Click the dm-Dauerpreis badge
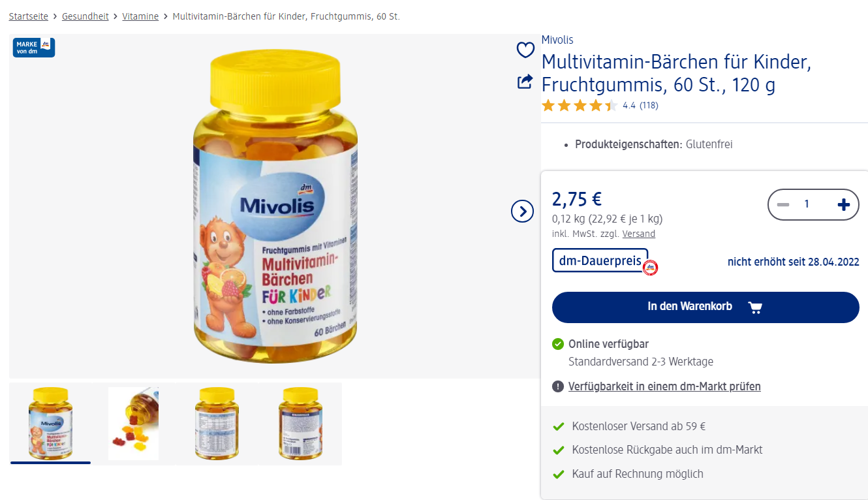Viewport: 868px width, 500px height. pyautogui.click(x=600, y=260)
